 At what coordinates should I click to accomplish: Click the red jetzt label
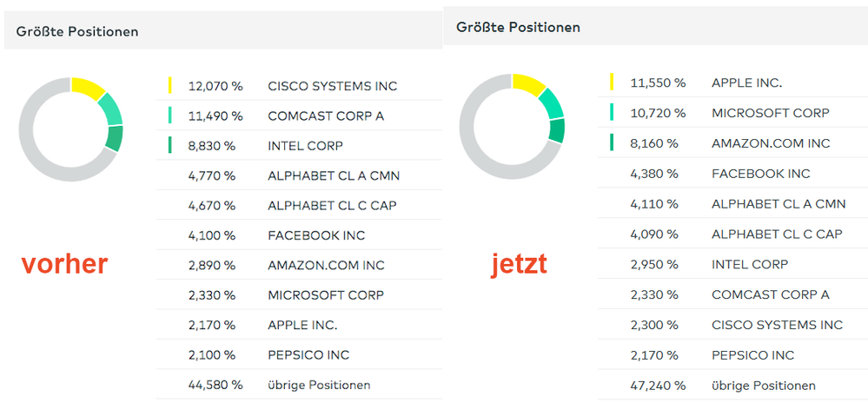(x=518, y=263)
